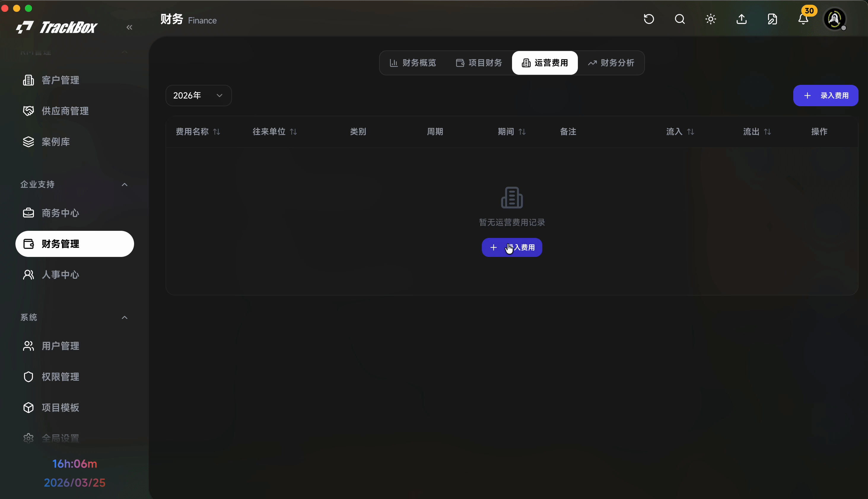868x499 pixels.
Task: Click 录入费用 button under empty state
Action: coord(512,247)
